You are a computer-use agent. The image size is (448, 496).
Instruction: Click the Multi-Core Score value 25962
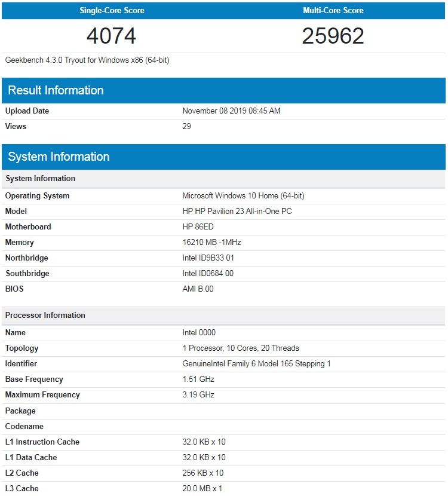point(333,36)
